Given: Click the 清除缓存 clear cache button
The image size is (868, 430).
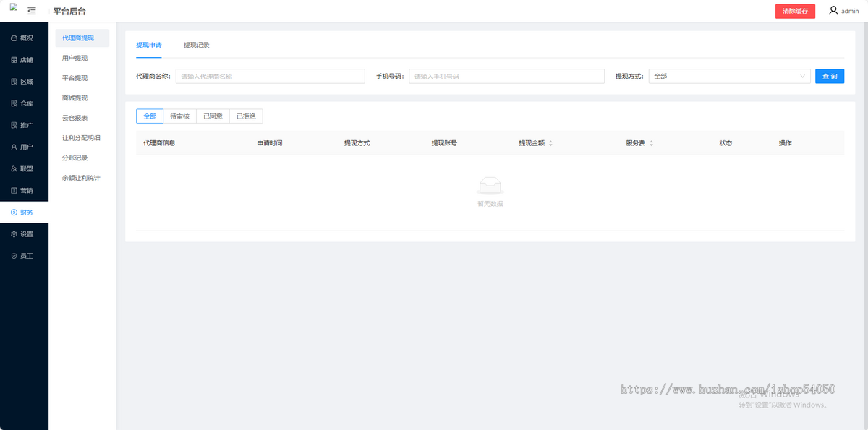Looking at the screenshot, I should tap(795, 11).
